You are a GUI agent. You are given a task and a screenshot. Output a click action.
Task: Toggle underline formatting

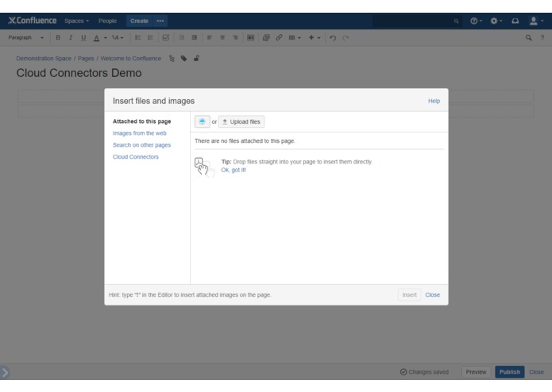coord(83,37)
